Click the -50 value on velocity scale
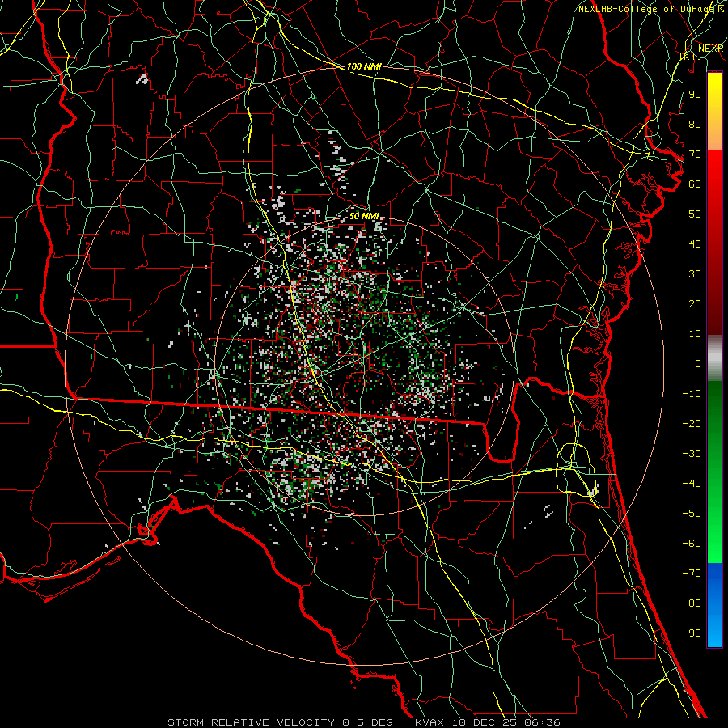 (692, 514)
